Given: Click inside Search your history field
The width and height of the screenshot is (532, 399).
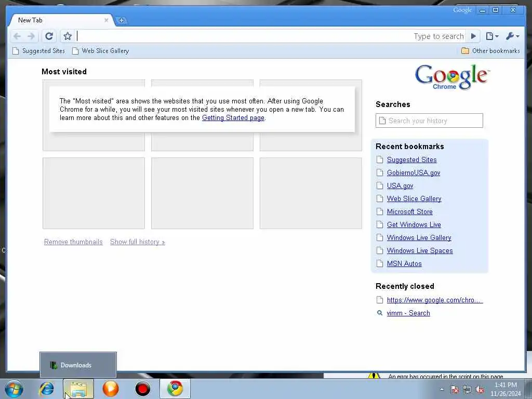Looking at the screenshot, I should (429, 121).
